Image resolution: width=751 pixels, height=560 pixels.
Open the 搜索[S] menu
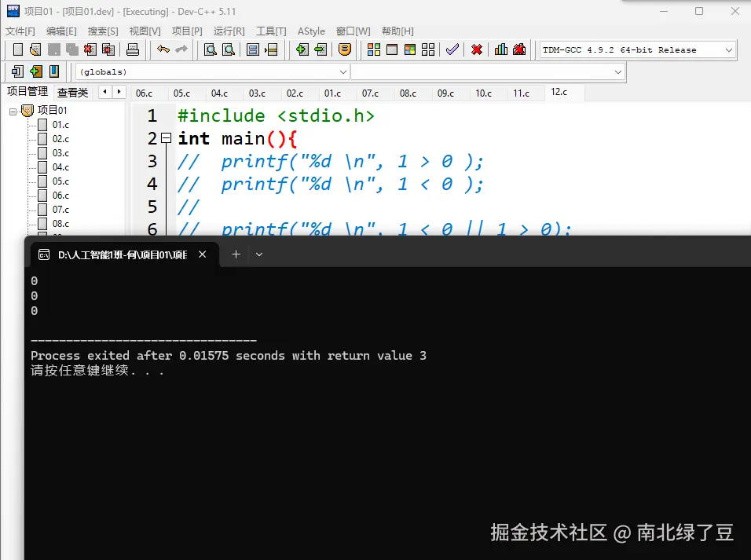(103, 31)
